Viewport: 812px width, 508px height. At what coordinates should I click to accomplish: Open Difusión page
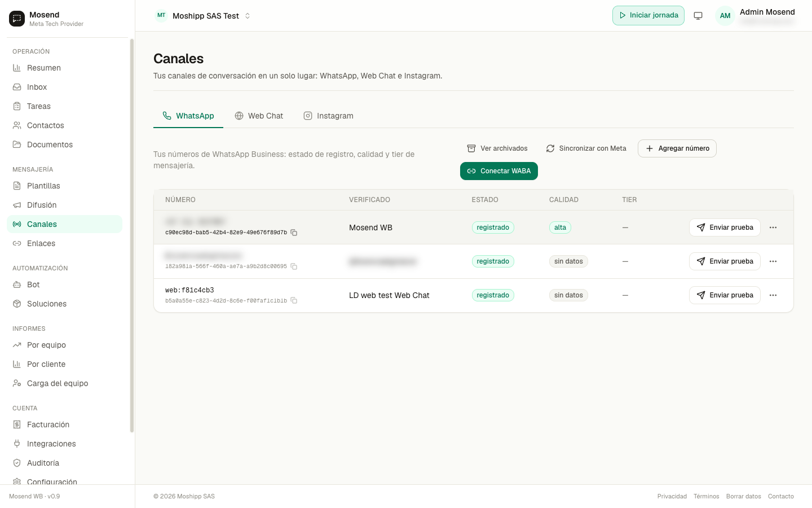(x=64, y=205)
